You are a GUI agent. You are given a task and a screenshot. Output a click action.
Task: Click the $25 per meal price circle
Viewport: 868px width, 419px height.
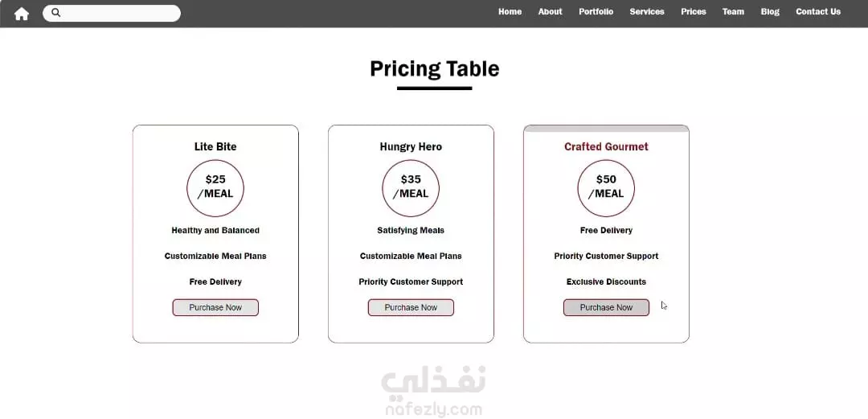(x=215, y=188)
